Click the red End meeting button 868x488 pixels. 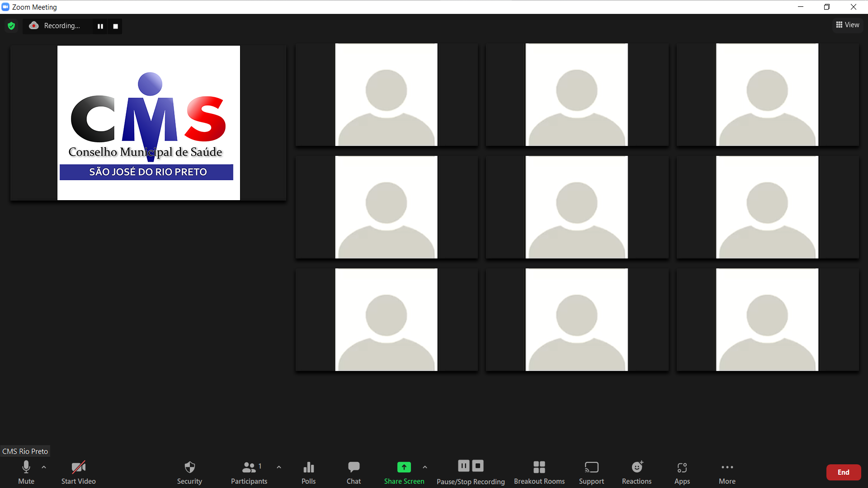[x=844, y=472]
